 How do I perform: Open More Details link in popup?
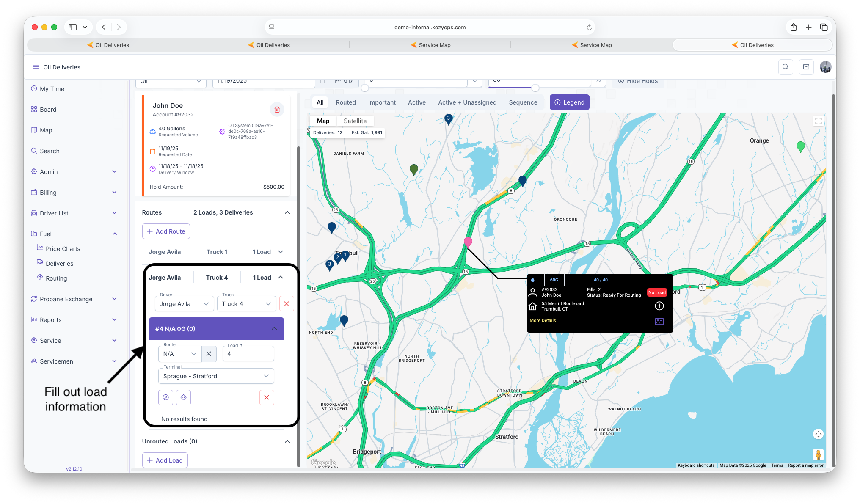coord(543,320)
